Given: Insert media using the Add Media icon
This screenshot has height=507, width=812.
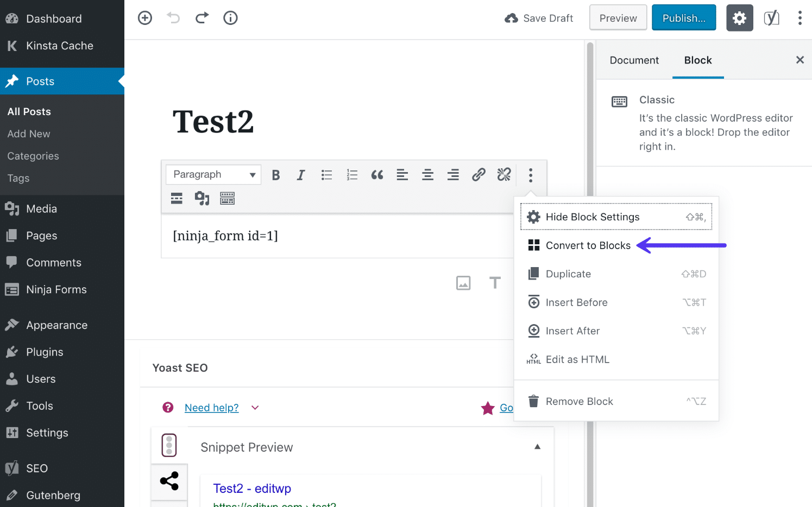Looking at the screenshot, I should click(202, 198).
